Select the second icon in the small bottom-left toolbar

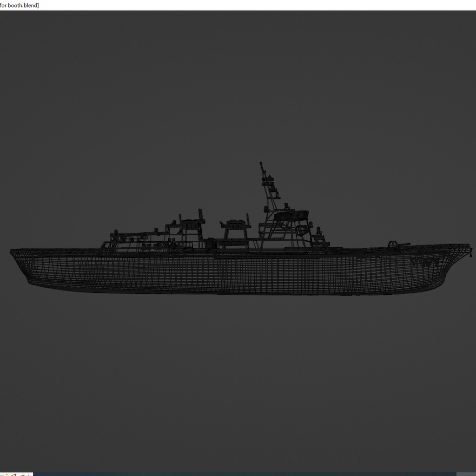[7, 474]
